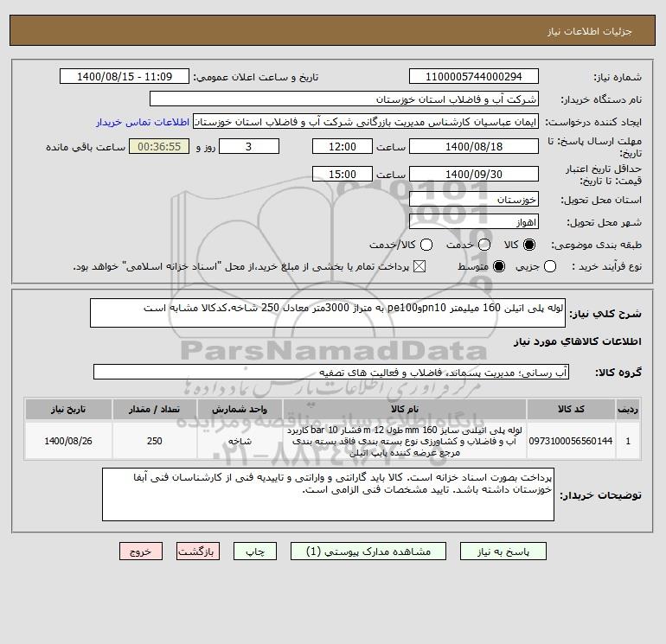
Task: Toggle the اسناد خزانه اسلامی payment checkbox
Action: pyautogui.click(x=419, y=266)
